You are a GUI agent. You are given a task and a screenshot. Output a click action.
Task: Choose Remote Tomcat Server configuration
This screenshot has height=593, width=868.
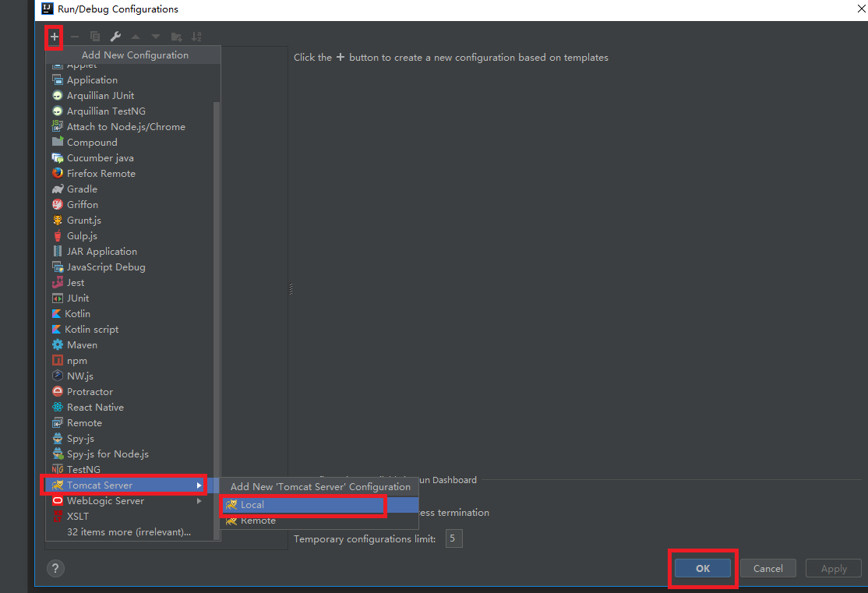(x=319, y=521)
